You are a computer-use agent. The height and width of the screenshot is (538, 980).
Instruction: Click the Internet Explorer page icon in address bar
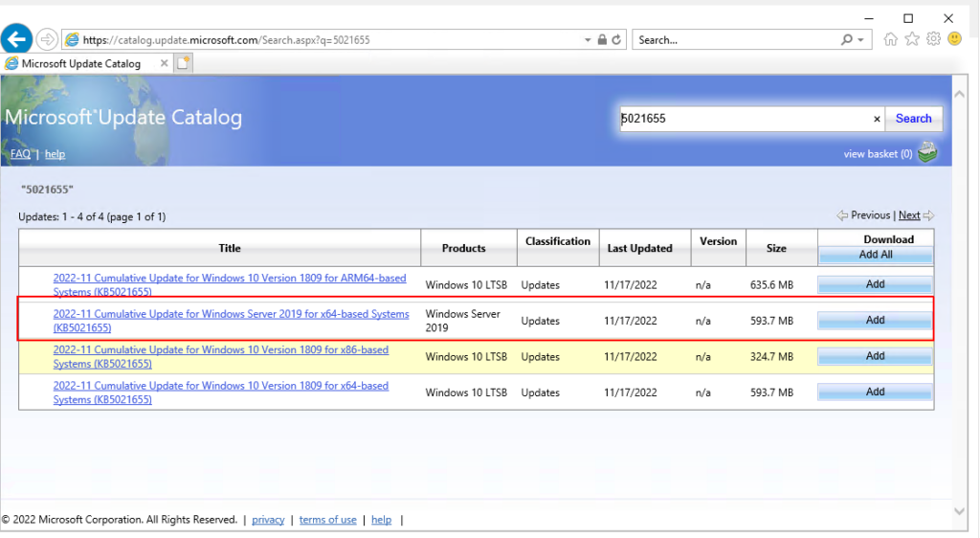click(x=73, y=39)
